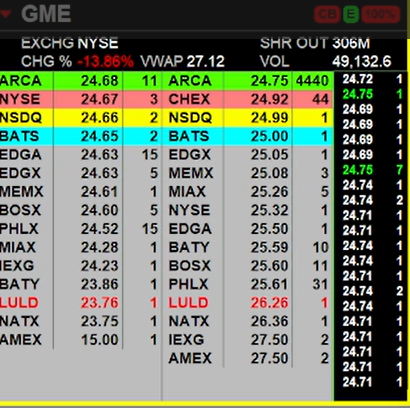Toggle the red CB indicator
Screen dimensions: 410x408
[327, 14]
